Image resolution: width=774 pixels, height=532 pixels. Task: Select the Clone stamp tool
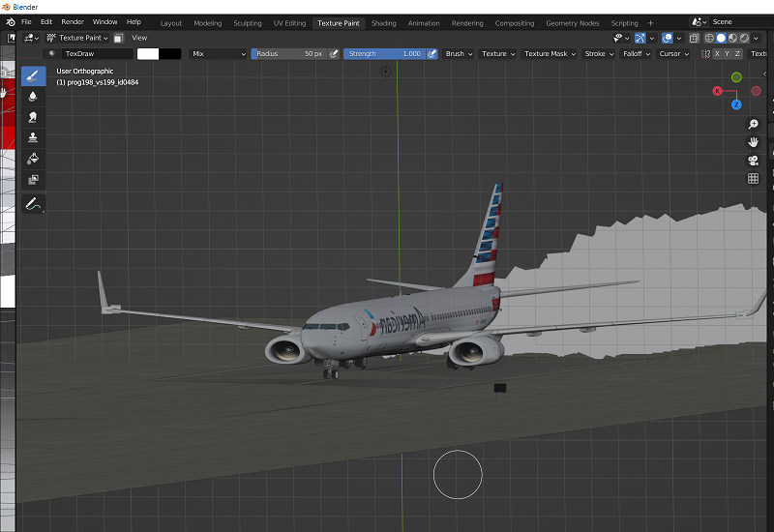[33, 137]
